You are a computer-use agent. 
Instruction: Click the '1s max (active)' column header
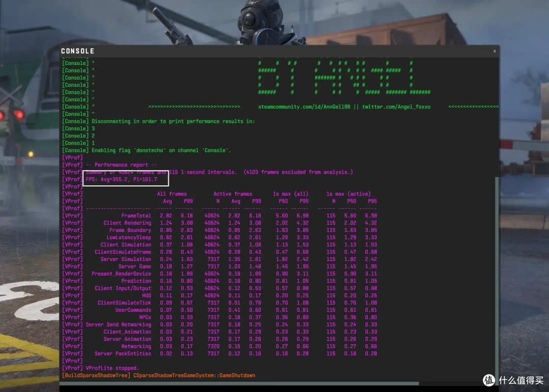(349, 194)
